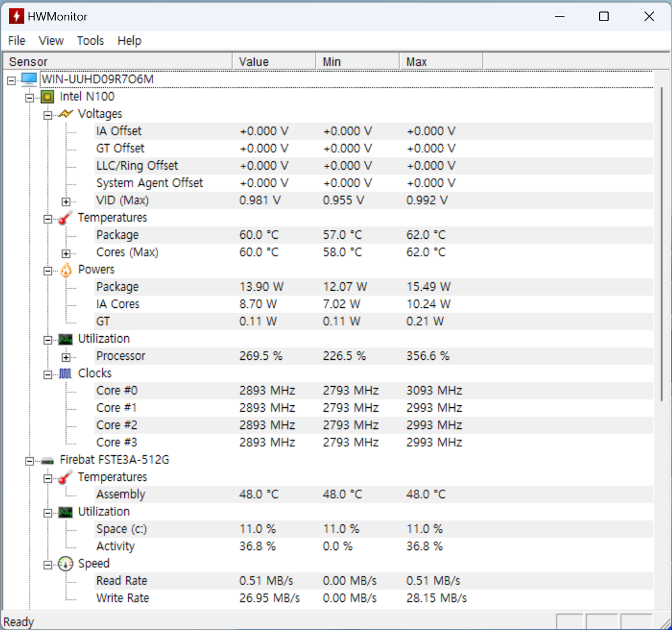Click the 0.955 V VID minimum value
The image size is (672, 630).
[343, 200]
